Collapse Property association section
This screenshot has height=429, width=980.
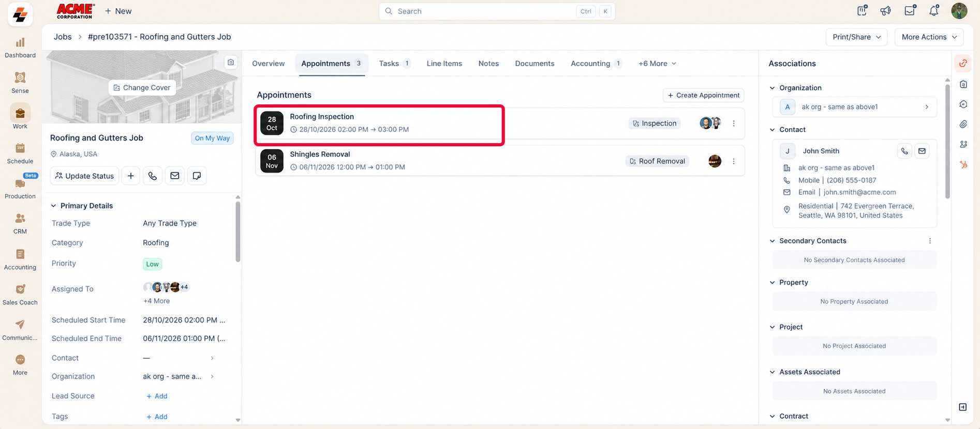(772, 283)
